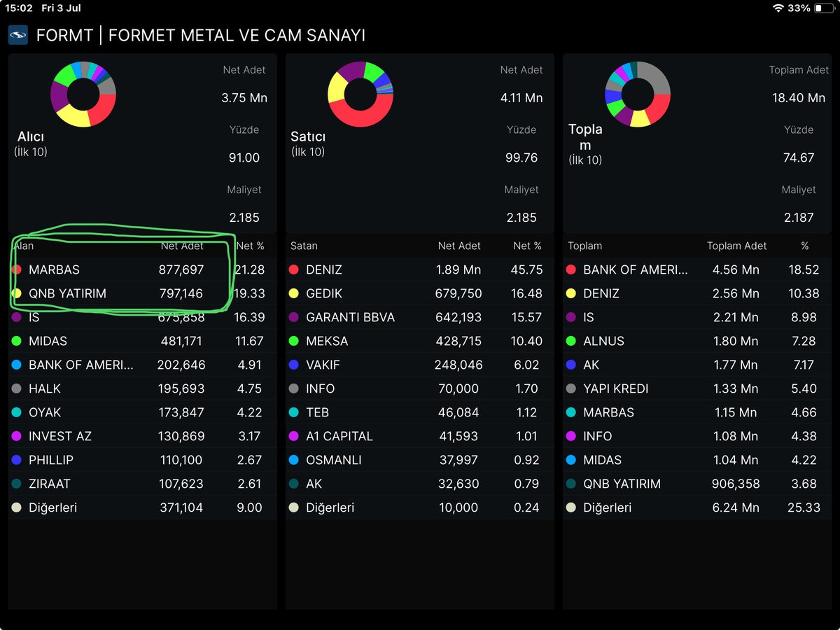
Task: Select Diğerleri row in sellers list
Action: [420, 507]
